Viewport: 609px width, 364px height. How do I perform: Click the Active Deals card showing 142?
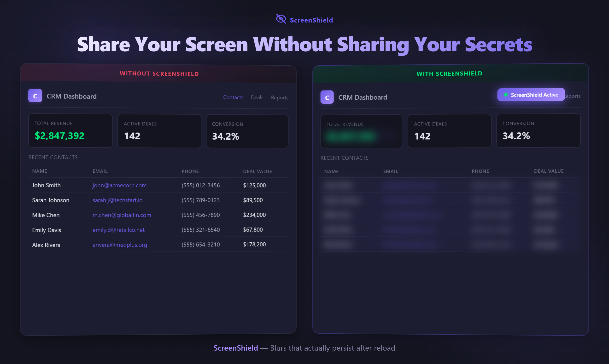coord(159,131)
